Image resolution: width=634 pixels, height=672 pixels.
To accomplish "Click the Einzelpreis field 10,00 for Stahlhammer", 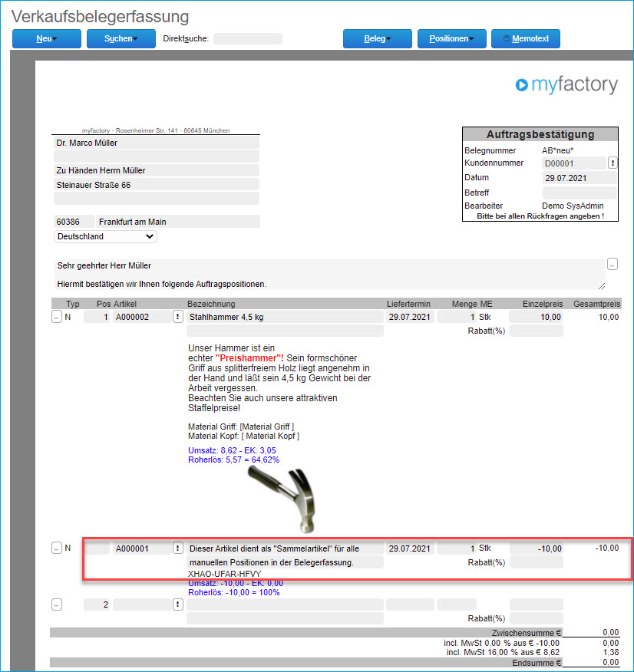I will (x=537, y=317).
